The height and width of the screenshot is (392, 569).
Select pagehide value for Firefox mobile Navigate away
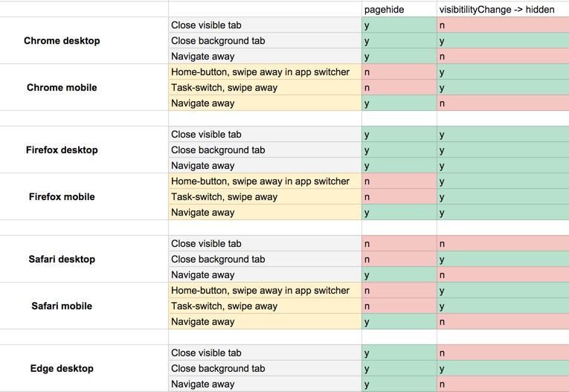point(399,213)
